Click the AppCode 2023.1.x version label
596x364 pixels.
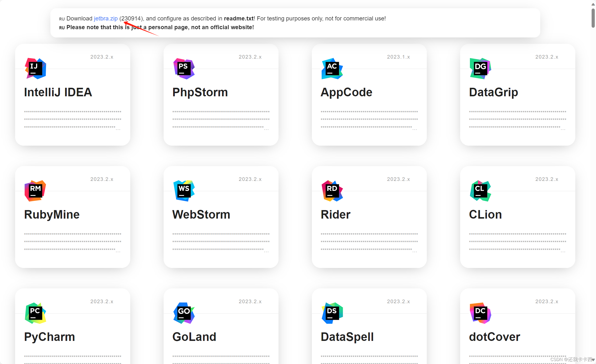(398, 57)
